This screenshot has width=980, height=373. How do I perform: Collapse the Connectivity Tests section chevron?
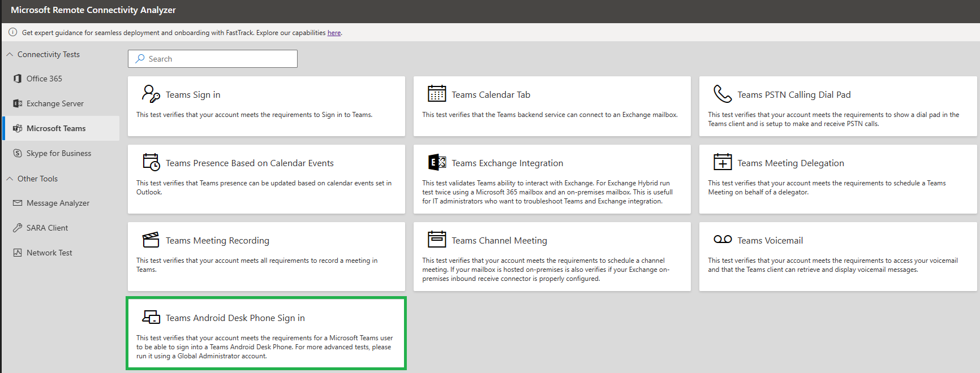(x=10, y=54)
